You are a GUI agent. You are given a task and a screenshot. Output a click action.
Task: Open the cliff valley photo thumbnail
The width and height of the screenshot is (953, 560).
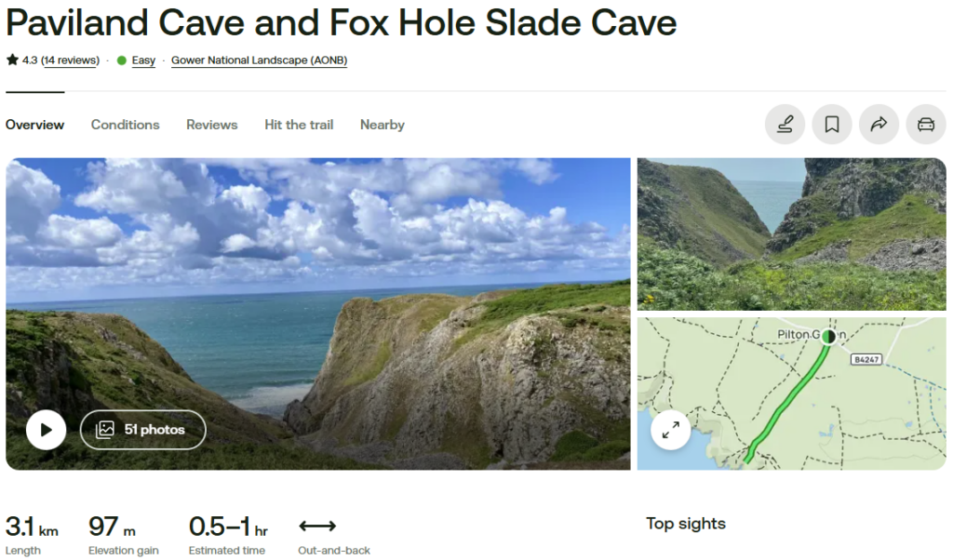(791, 233)
